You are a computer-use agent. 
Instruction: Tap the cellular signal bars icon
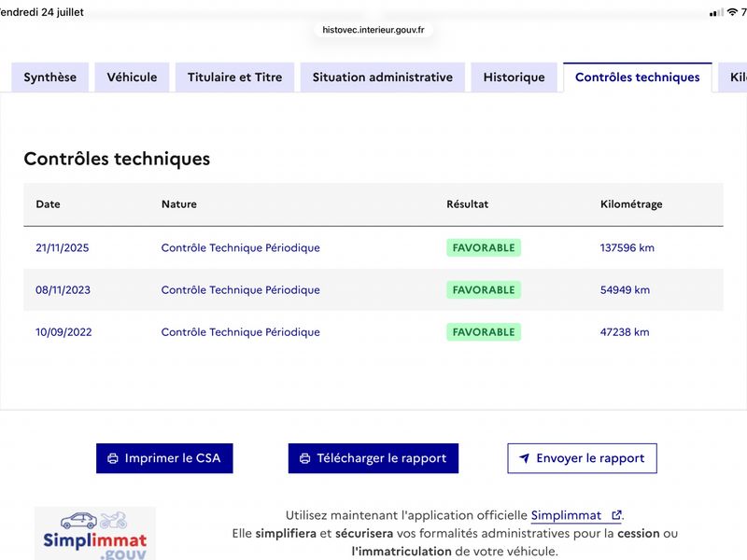pyautogui.click(x=716, y=13)
